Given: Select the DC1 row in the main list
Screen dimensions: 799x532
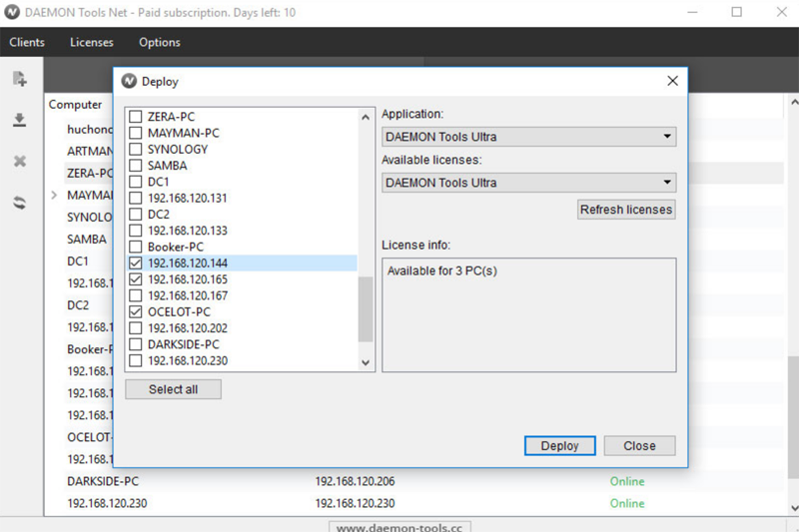Looking at the screenshot, I should (x=78, y=262).
